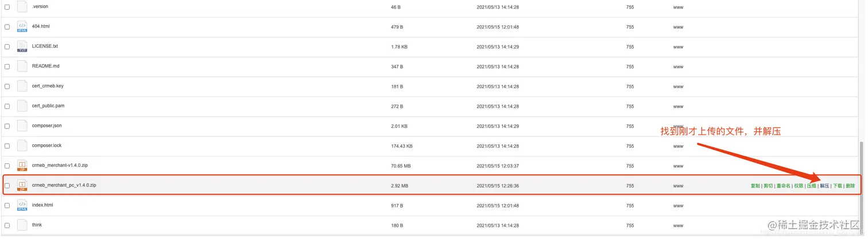Open 权限 (permissions) for the highlighted zip

pyautogui.click(x=799, y=186)
